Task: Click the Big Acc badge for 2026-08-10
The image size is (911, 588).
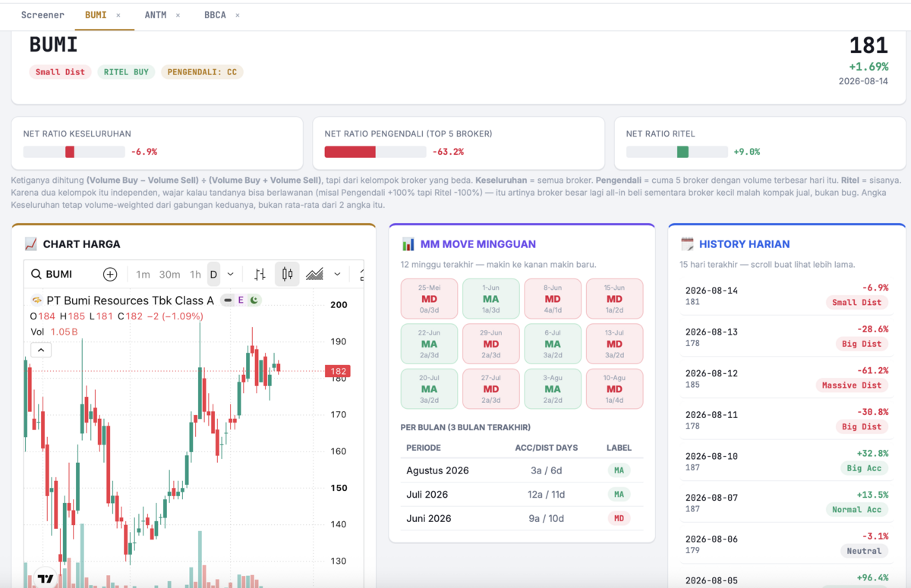Action: 865,468
